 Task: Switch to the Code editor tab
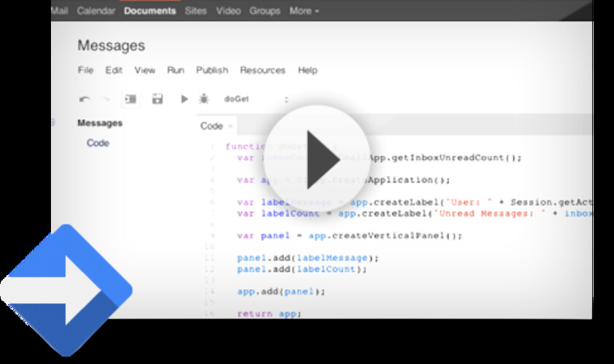211,126
